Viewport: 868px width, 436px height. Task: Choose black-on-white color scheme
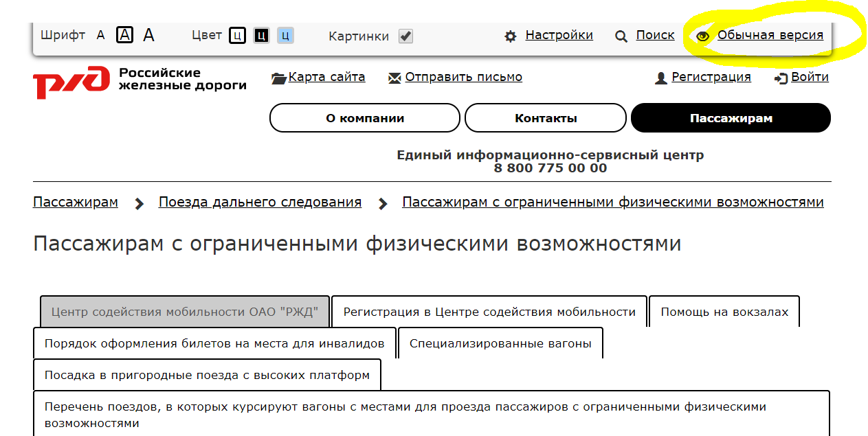click(x=237, y=36)
